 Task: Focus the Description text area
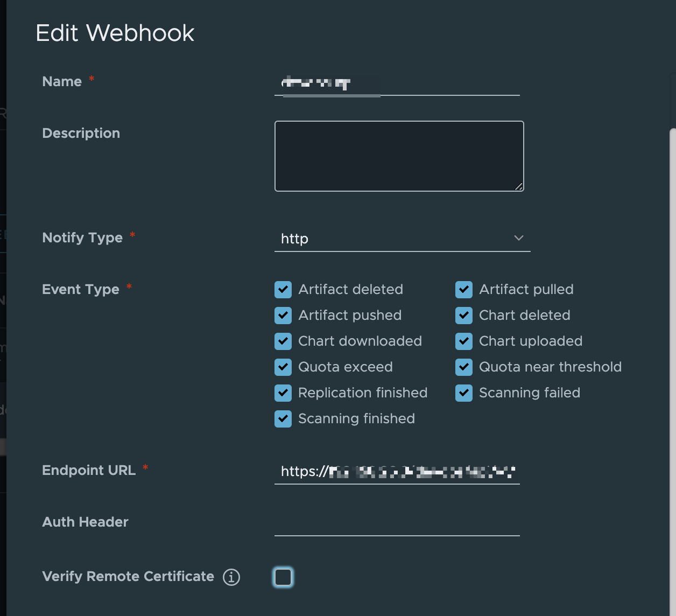398,156
